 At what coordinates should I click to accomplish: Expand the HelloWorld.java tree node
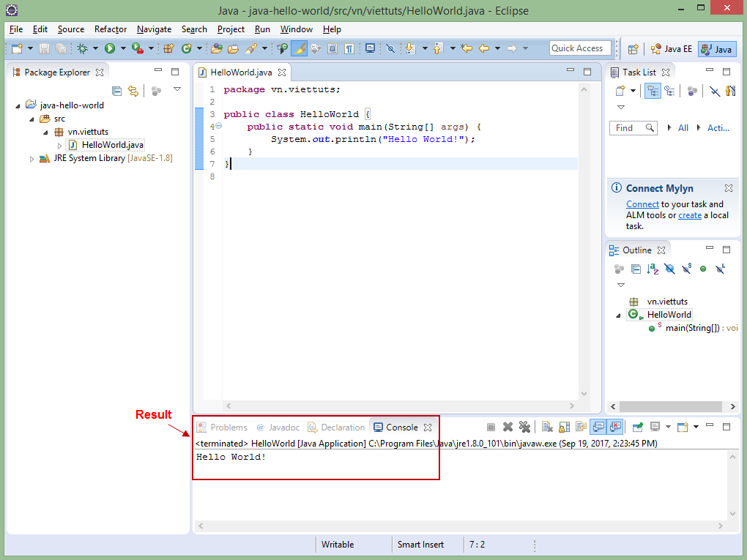59,145
